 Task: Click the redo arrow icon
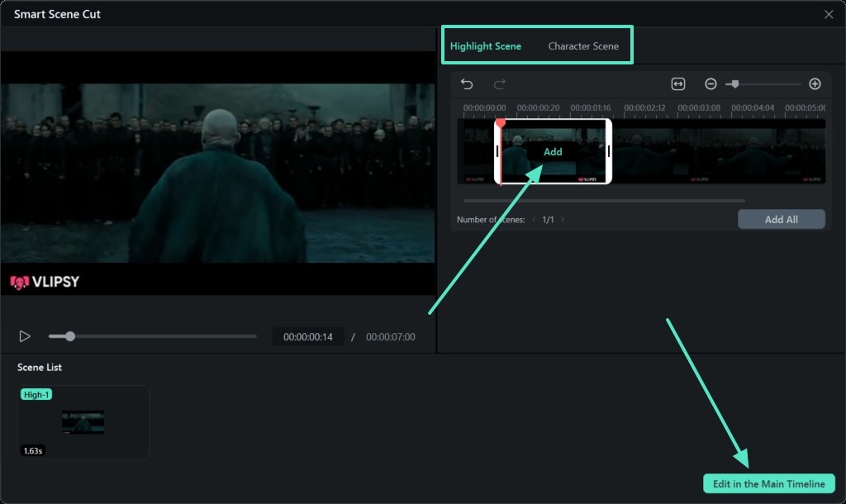500,84
